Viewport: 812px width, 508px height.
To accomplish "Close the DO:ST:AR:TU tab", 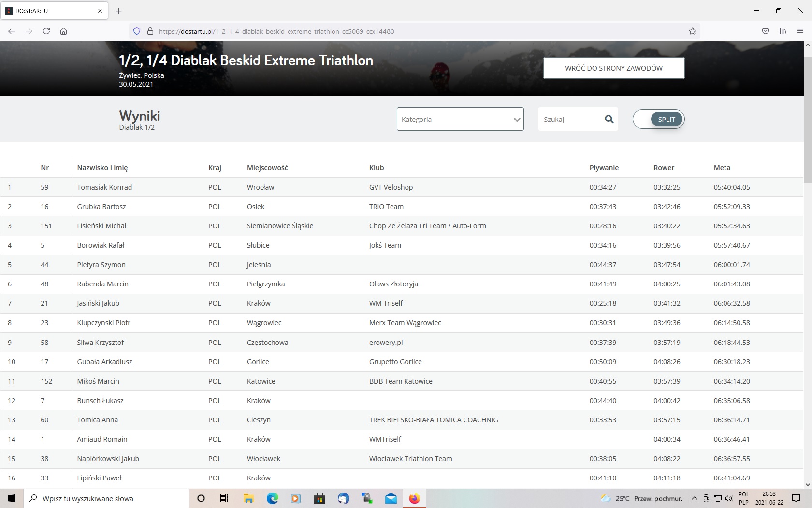I will 100,11.
